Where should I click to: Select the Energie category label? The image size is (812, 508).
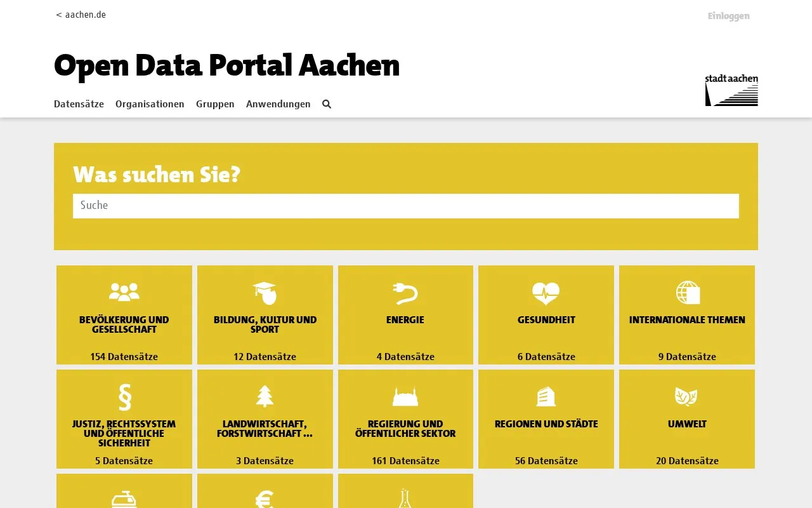tap(405, 320)
